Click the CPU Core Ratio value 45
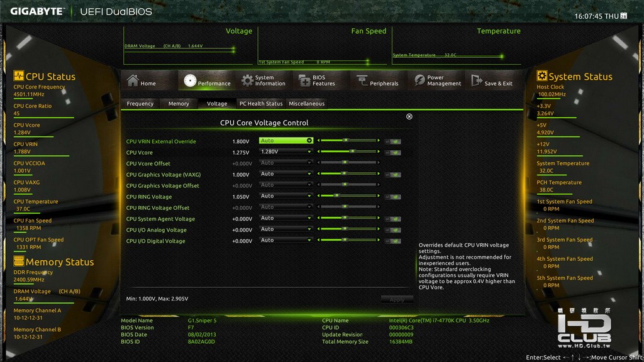 pyautogui.click(x=16, y=113)
